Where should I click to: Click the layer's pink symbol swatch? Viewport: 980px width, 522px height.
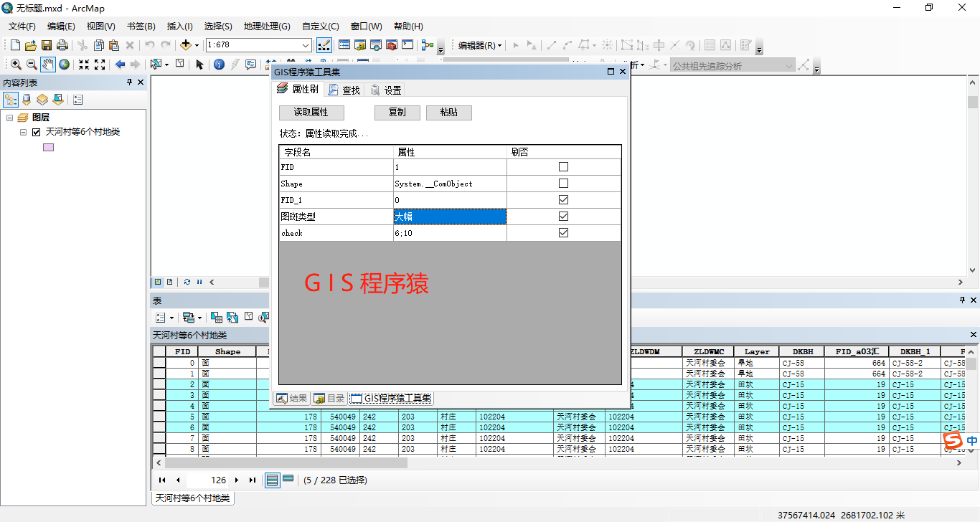point(47,146)
